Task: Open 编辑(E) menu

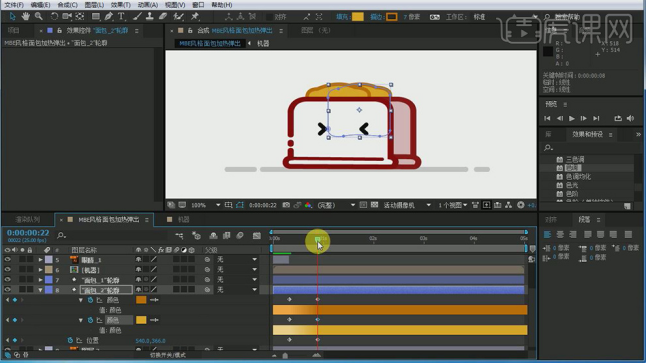Action: [x=40, y=5]
